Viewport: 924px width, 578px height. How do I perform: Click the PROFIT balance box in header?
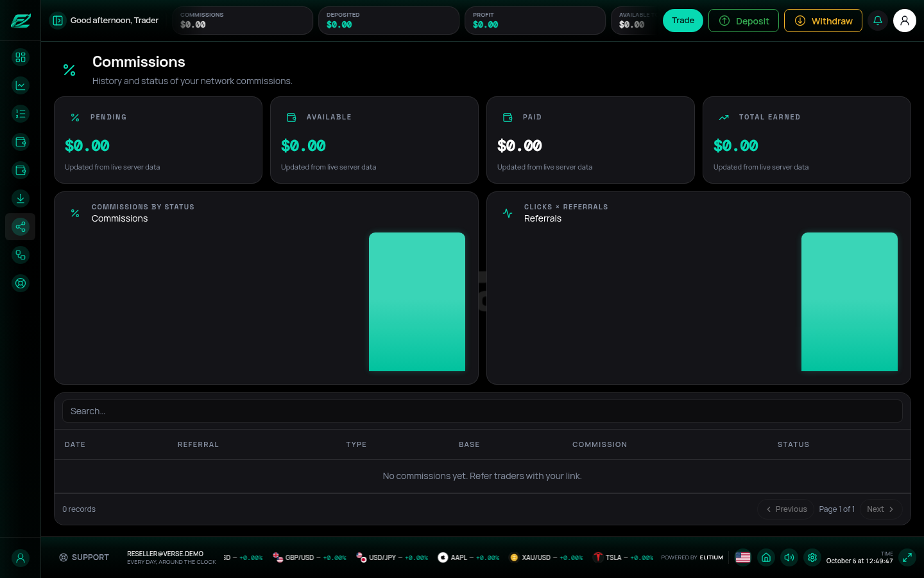(x=535, y=21)
